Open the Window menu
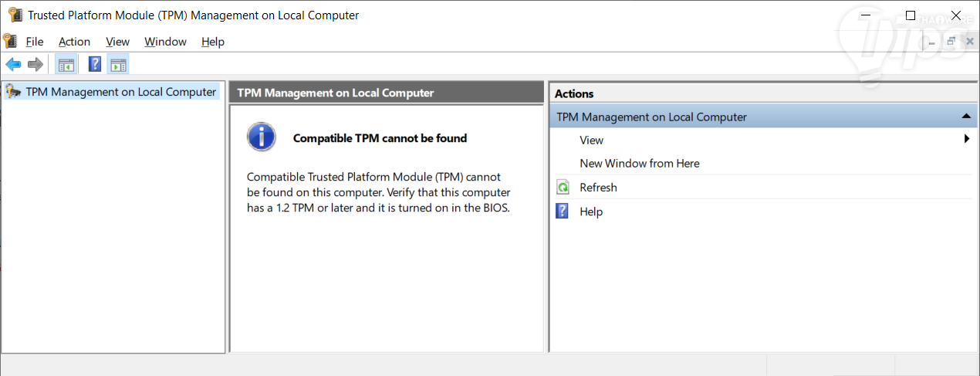 165,42
